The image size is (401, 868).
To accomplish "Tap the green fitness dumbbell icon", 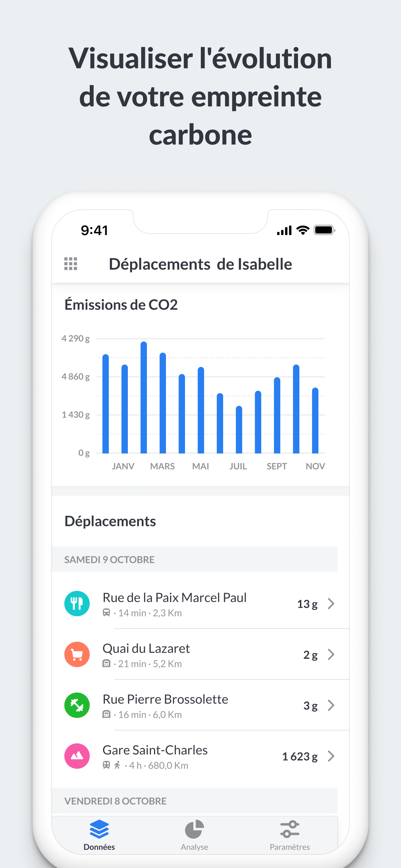I will click(x=77, y=705).
